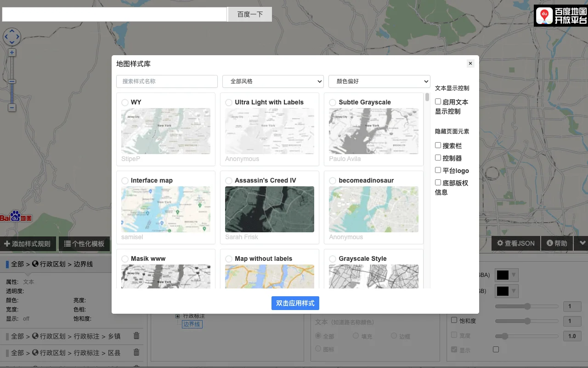The width and height of the screenshot is (588, 368).
Task: Select the underlined 边界线 tree item
Action: [192, 324]
